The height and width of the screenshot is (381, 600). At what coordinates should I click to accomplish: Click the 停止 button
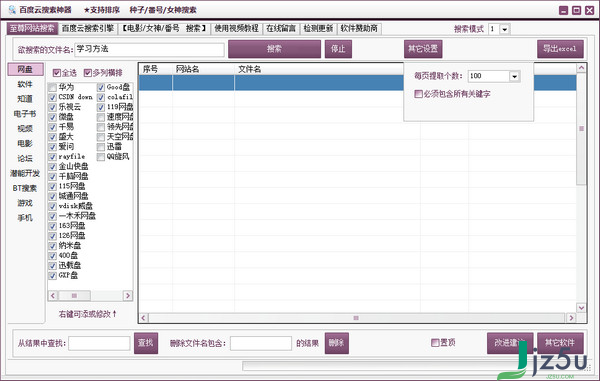(x=338, y=49)
